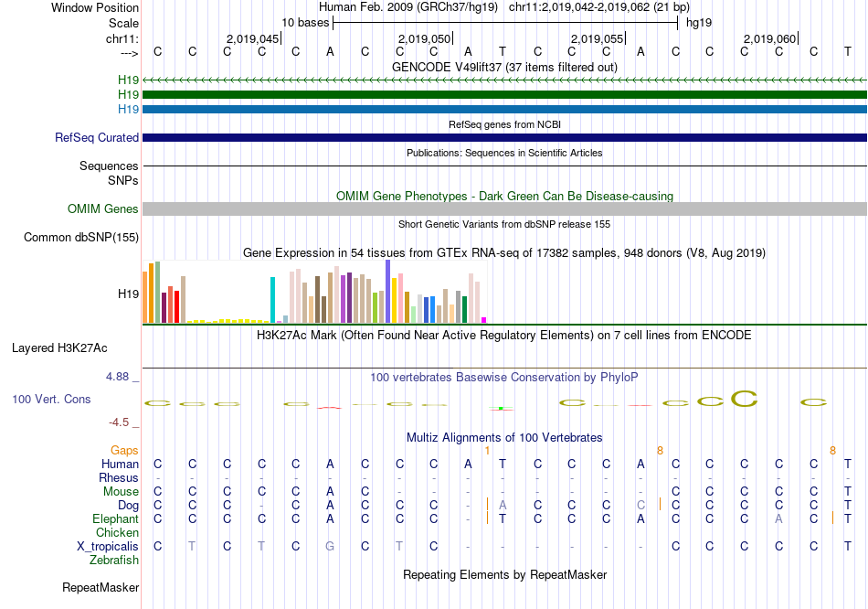
Task: Open the RefSeq Curated track label
Action: [97, 138]
